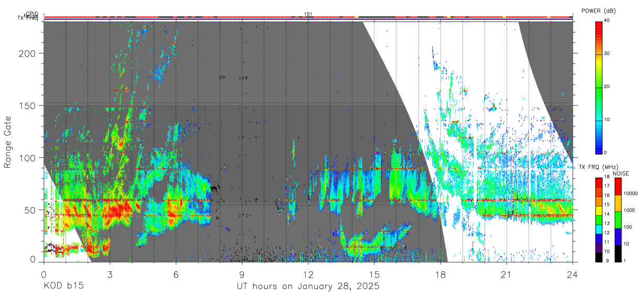
Task: Click x-axis tick label '9'
Action: [242, 274]
